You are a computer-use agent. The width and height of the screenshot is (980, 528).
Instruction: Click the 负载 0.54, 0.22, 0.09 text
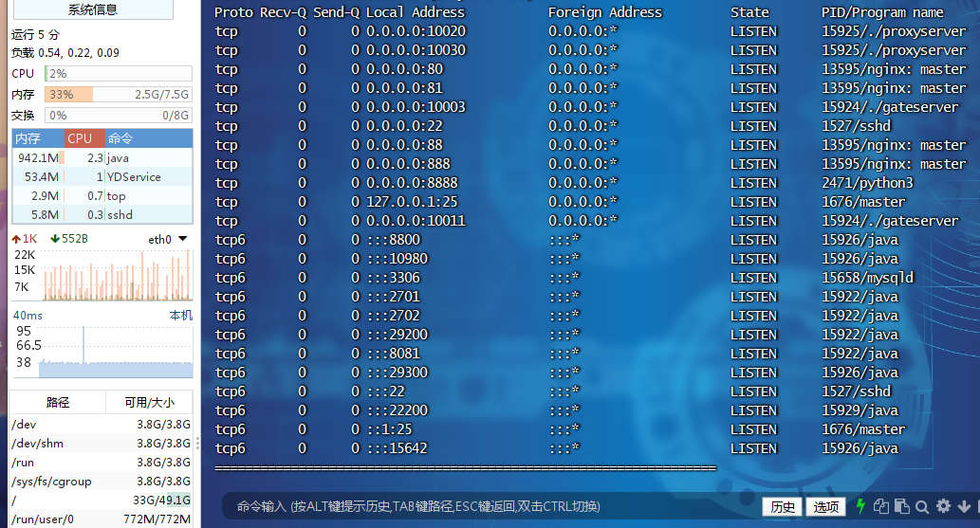coord(65,52)
